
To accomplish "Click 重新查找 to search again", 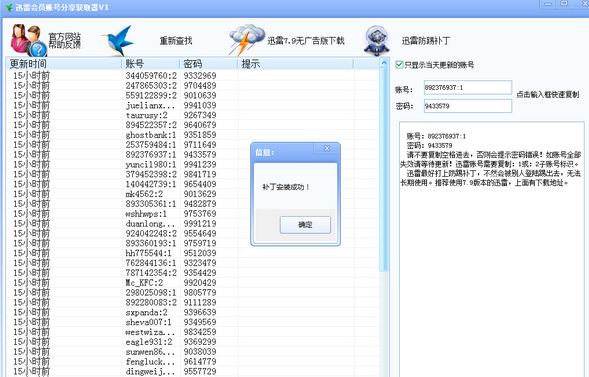I will [176, 41].
